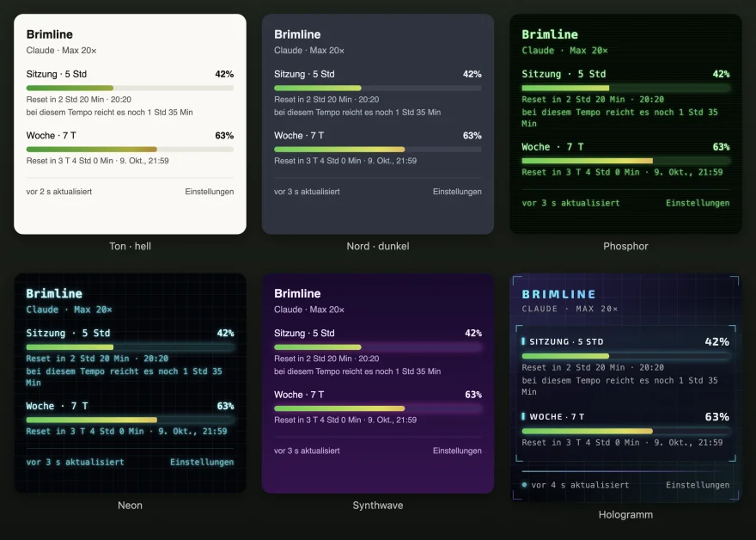The height and width of the screenshot is (540, 756).
Task: Click "vor 2 s aktualisiert" in Ton · hell card
Action: 58,192
